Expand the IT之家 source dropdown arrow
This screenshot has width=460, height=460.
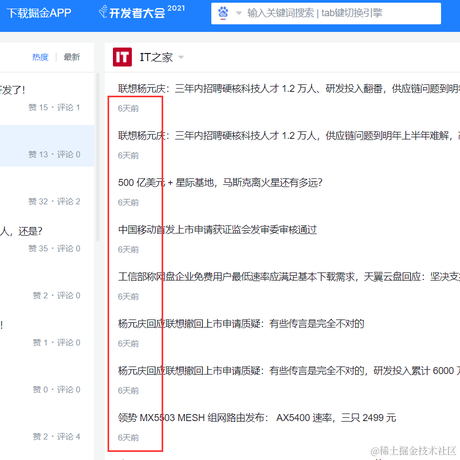pyautogui.click(x=181, y=57)
